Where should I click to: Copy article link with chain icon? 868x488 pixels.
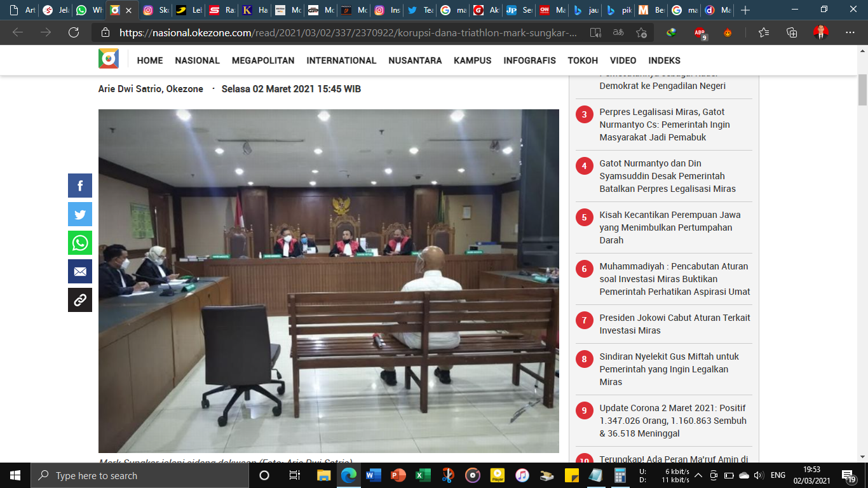click(x=80, y=300)
